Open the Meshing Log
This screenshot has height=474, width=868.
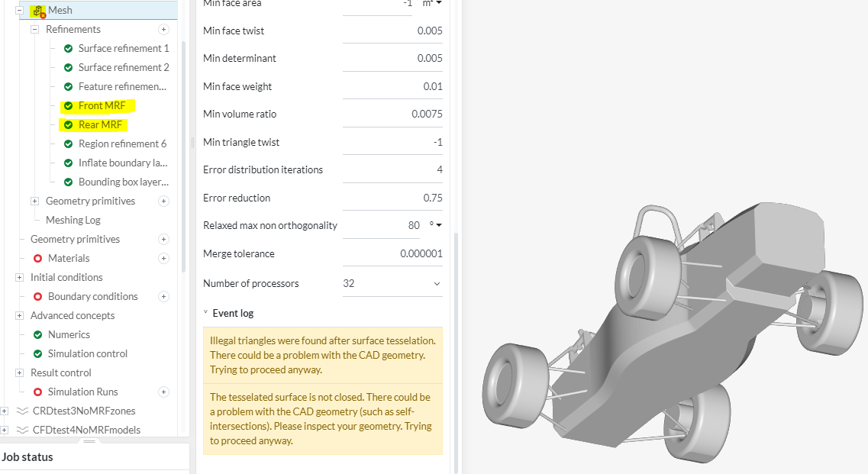pos(73,221)
